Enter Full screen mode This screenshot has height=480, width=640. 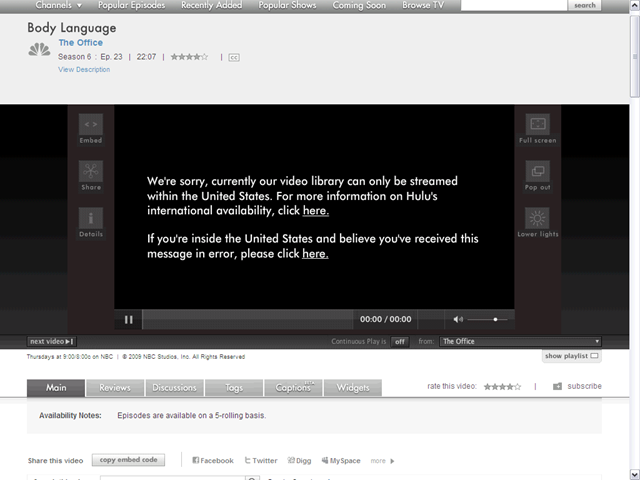point(538,125)
